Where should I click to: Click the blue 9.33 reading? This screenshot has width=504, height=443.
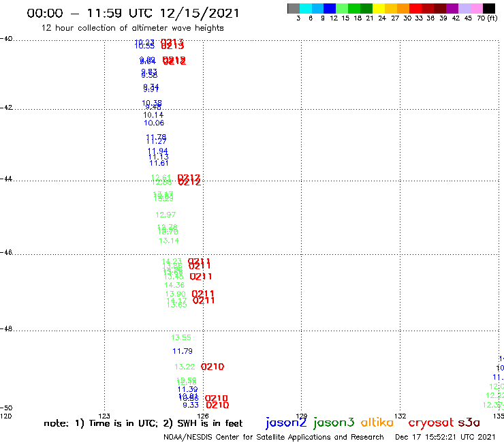coord(191,405)
